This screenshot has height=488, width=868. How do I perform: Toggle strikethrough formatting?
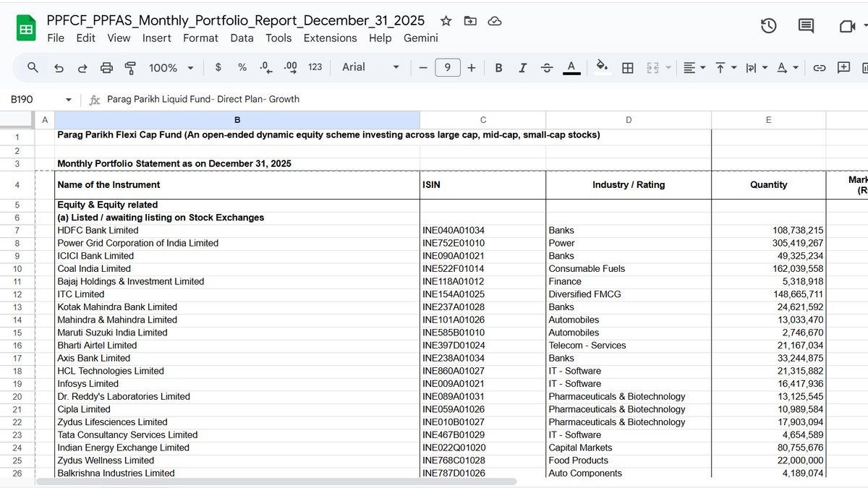547,67
